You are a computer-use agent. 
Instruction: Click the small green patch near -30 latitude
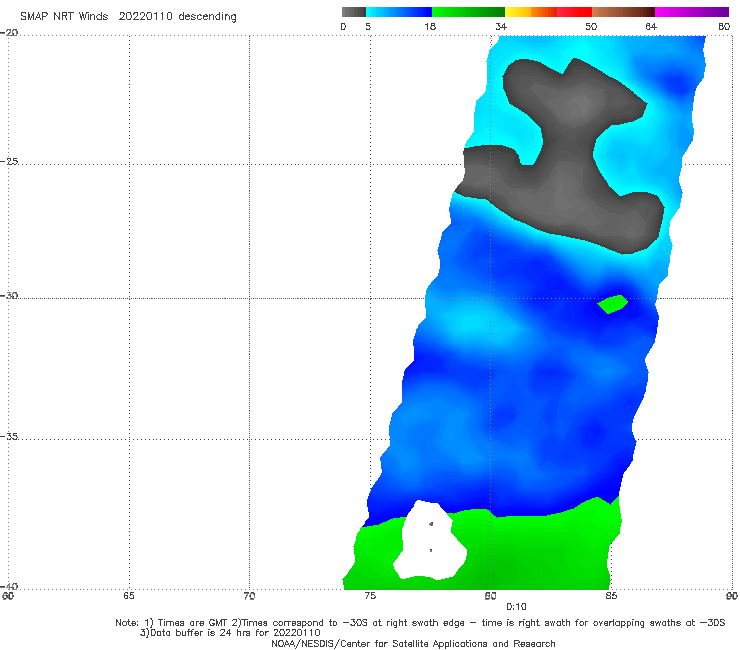[x=613, y=304]
